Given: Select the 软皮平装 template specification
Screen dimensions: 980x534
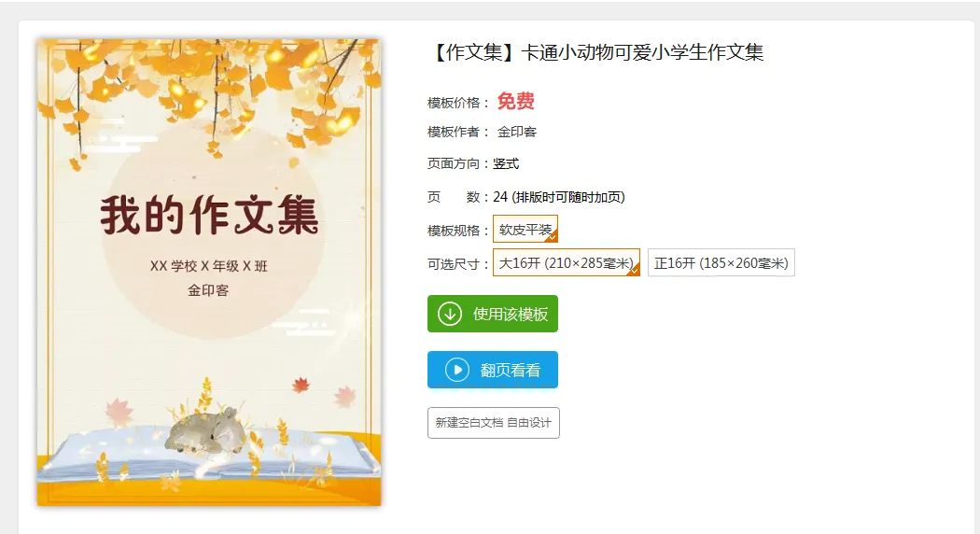Looking at the screenshot, I should click(x=525, y=229).
